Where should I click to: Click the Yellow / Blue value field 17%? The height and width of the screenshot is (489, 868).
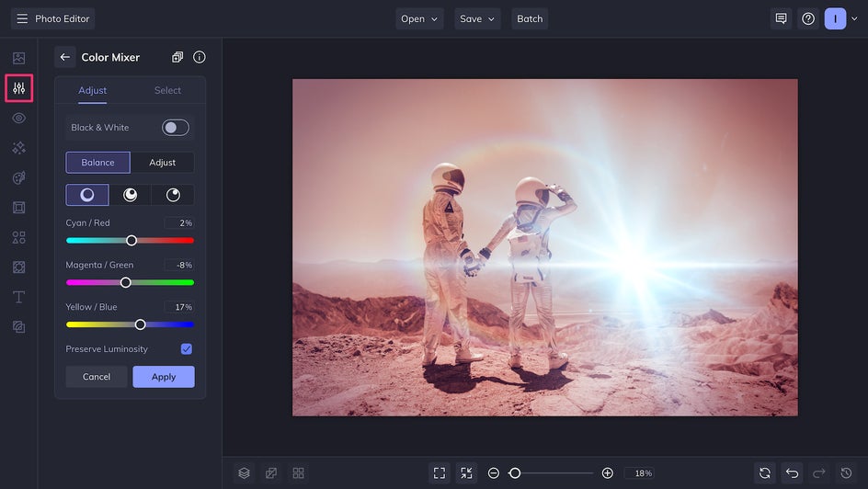(179, 307)
